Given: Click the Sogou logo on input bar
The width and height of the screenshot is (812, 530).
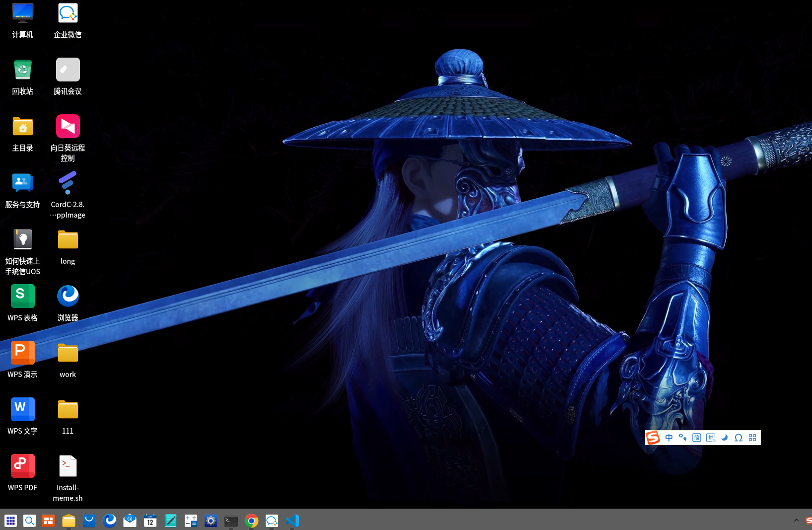Looking at the screenshot, I should (653, 438).
